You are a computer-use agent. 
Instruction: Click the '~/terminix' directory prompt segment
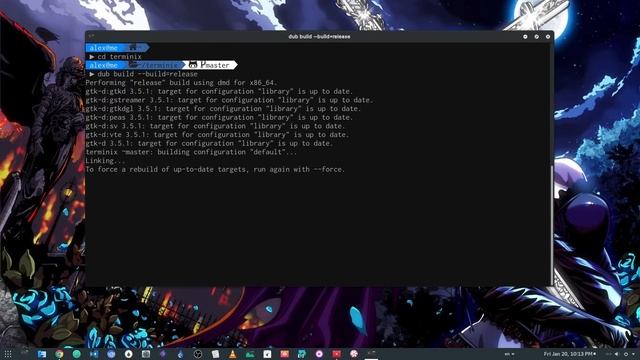pyautogui.click(x=153, y=65)
